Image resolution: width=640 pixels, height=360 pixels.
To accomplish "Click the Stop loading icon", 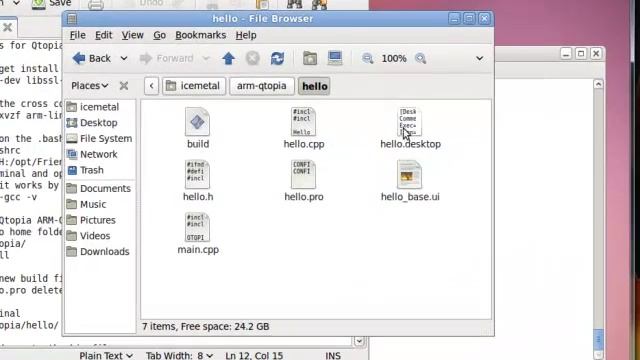I will pyautogui.click(x=253, y=58).
